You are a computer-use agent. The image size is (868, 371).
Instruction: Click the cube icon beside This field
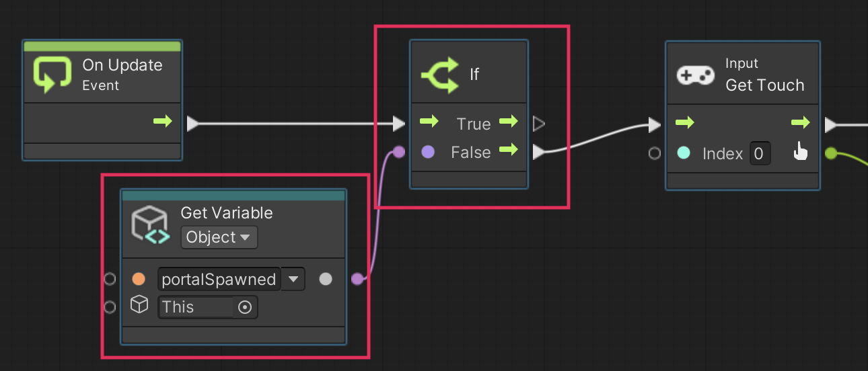pyautogui.click(x=139, y=306)
